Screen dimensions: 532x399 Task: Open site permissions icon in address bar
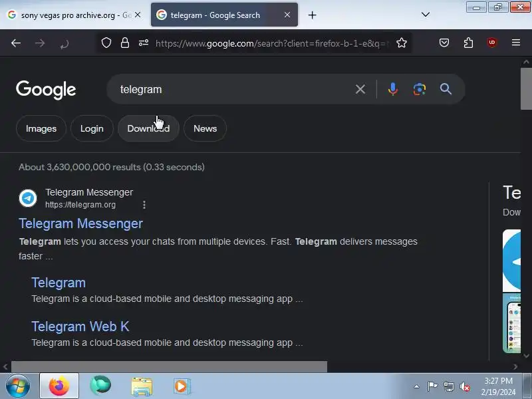pos(144,43)
